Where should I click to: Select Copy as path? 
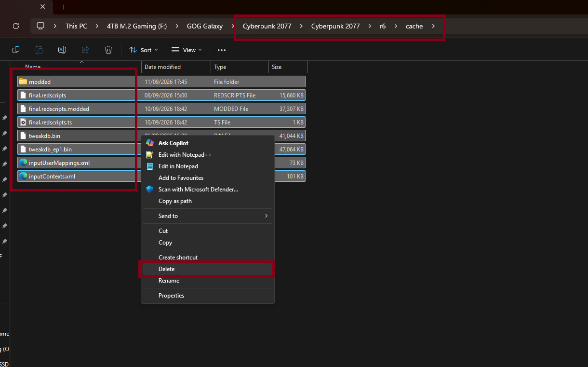pos(208,201)
